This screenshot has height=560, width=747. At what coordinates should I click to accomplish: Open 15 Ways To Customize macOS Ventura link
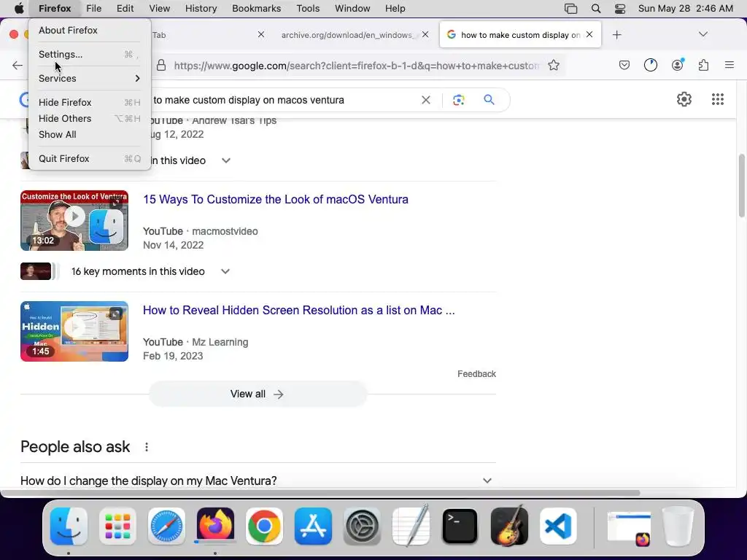click(275, 199)
